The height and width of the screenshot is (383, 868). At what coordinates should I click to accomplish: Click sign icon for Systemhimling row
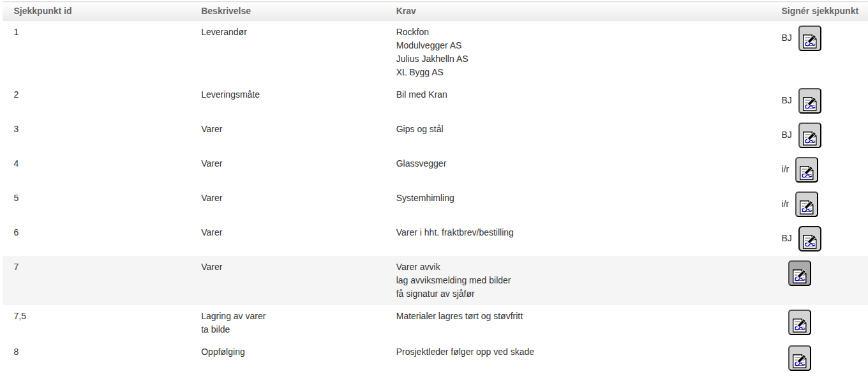(806, 205)
